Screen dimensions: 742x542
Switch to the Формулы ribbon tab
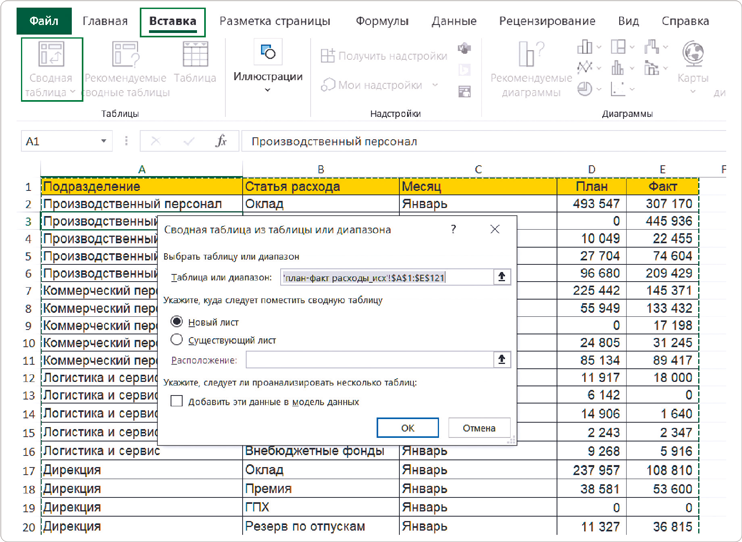380,20
